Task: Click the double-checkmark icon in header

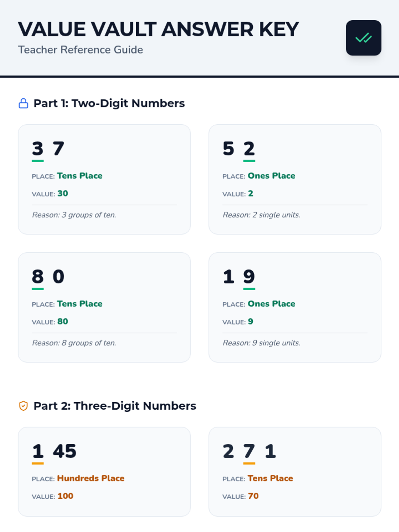Action: pos(363,38)
